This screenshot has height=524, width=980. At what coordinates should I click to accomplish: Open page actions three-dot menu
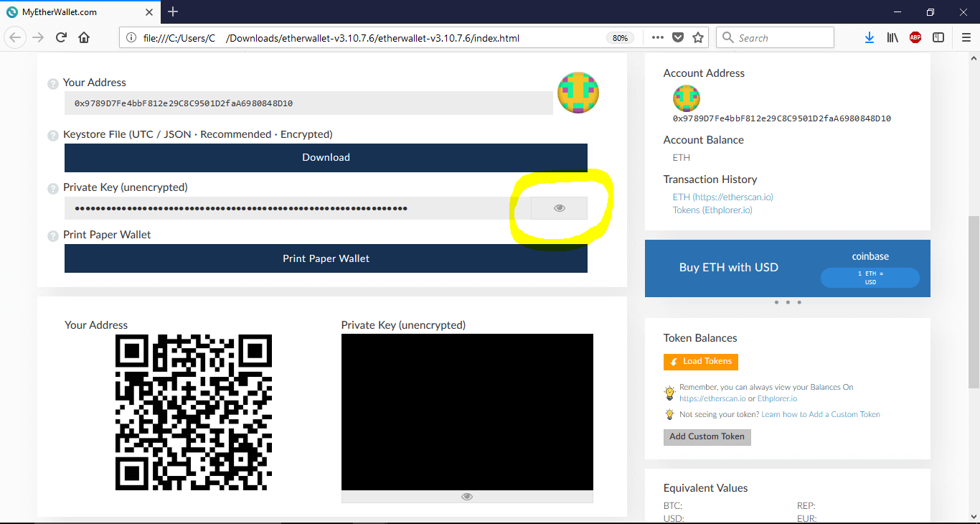658,38
